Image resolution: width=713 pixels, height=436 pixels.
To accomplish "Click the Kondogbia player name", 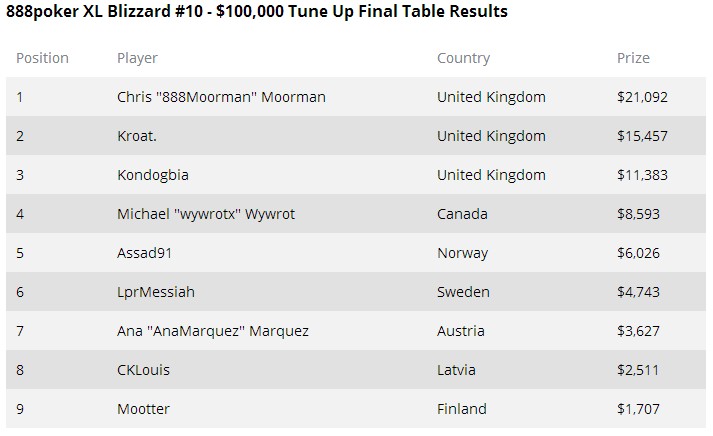I will [x=153, y=175].
